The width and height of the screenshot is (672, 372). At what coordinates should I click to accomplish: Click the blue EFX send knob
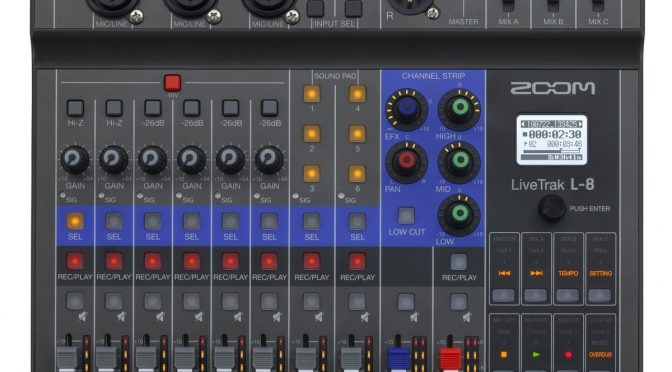(406, 109)
